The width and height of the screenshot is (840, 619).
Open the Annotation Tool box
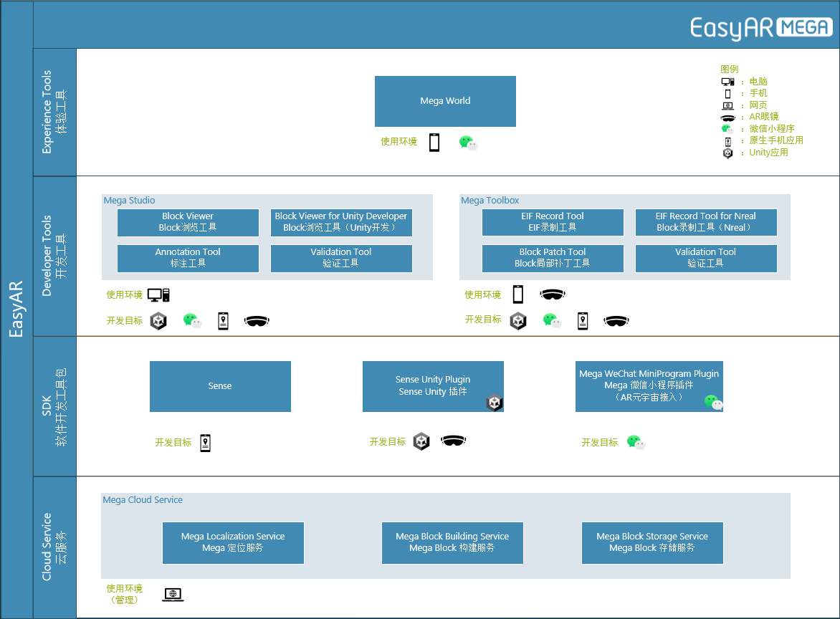pos(188,258)
